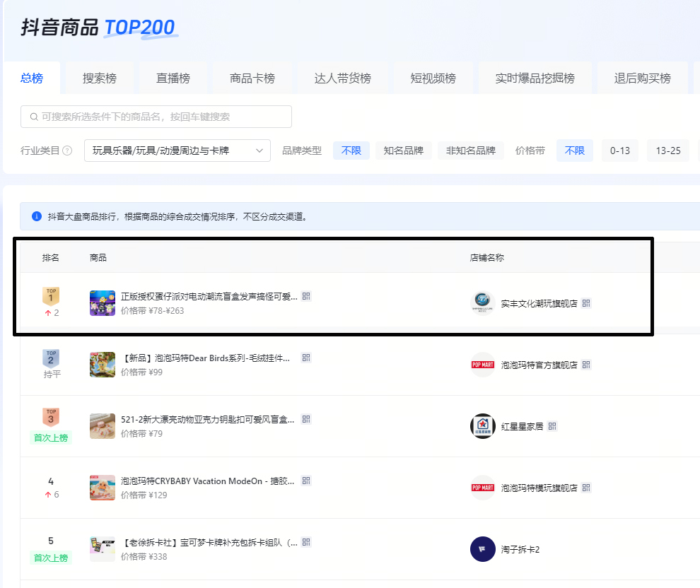
Task: Open store 泡泡玛特模玩旗舰店
Action: coord(539,488)
